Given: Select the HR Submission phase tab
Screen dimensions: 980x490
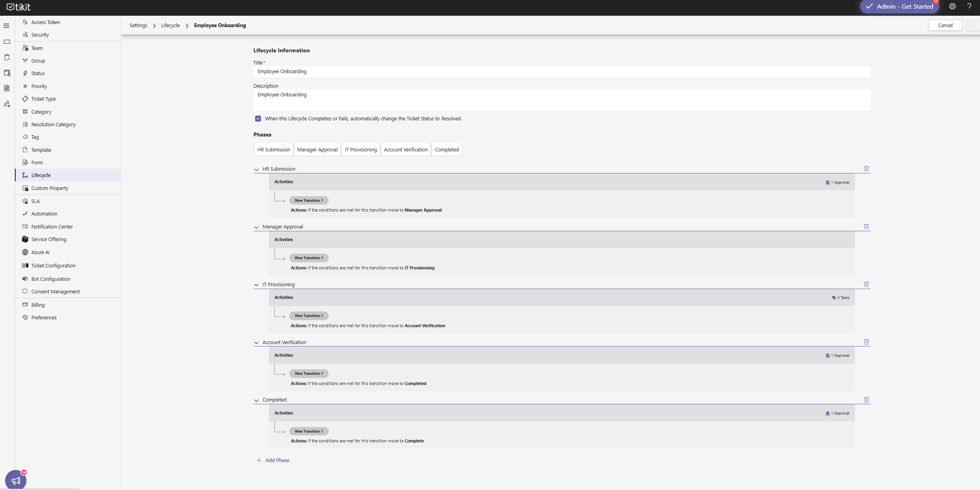Looking at the screenshot, I should (x=274, y=149).
